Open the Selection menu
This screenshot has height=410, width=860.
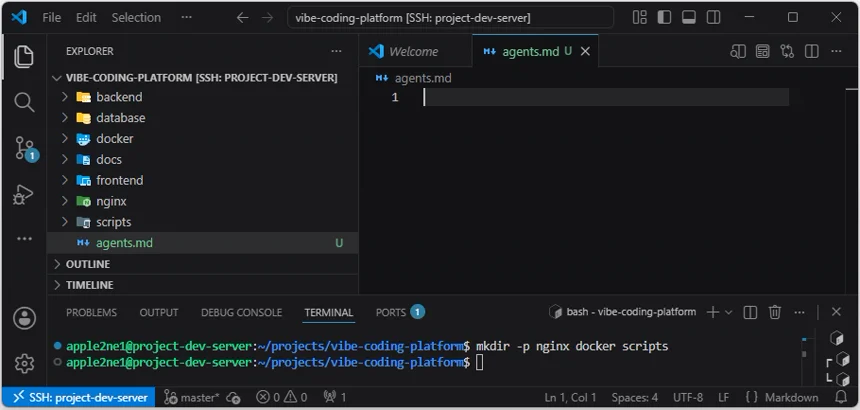click(x=136, y=18)
